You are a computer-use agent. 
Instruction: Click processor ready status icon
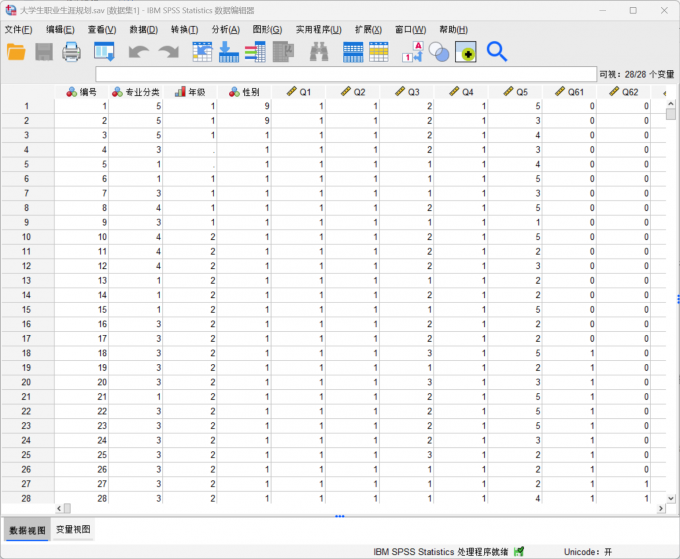click(x=519, y=552)
